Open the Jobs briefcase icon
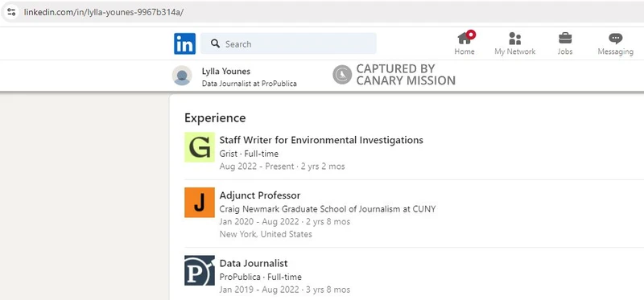The width and height of the screenshot is (644, 300). pyautogui.click(x=565, y=39)
